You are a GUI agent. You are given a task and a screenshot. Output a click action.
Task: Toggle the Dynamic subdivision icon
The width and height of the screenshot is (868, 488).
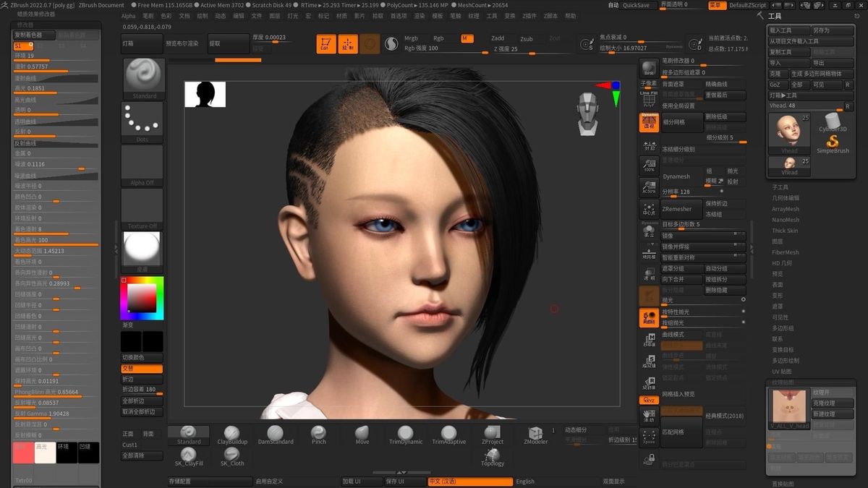pos(649,121)
